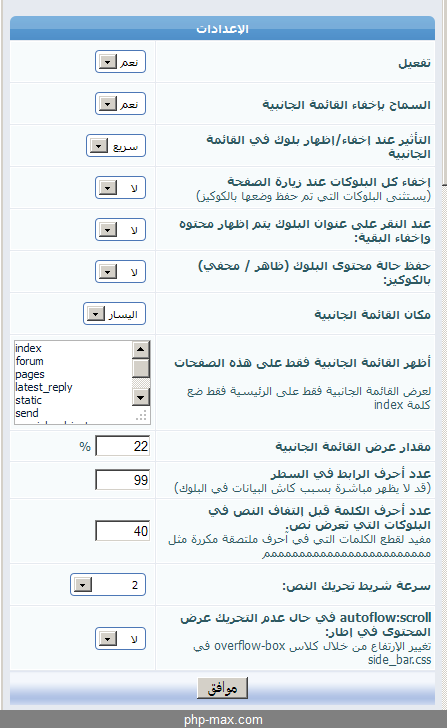Image resolution: width=447 pixels, height=728 pixels.
Task: Click the pages list scrollbar thumb
Action: click(x=141, y=368)
